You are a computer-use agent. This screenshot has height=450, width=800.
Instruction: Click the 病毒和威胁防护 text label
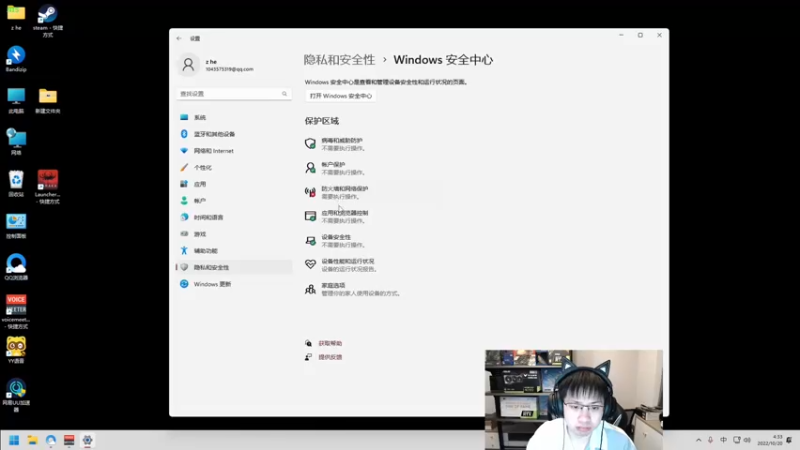[342, 140]
